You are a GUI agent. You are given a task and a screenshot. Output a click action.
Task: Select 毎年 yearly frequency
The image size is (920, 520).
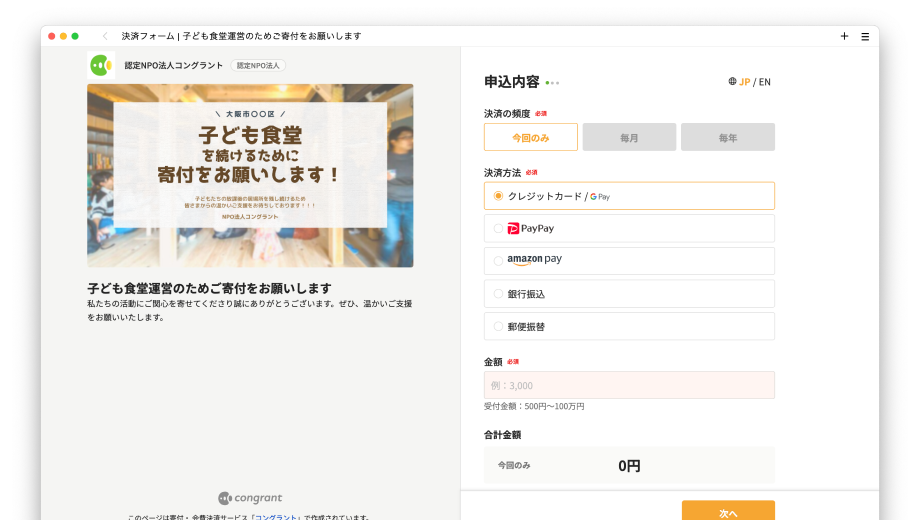pyautogui.click(x=728, y=137)
